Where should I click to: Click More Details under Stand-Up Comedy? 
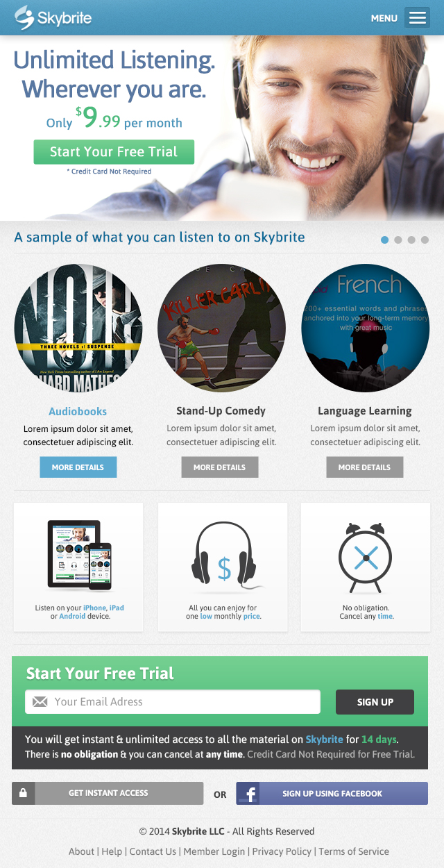point(219,467)
